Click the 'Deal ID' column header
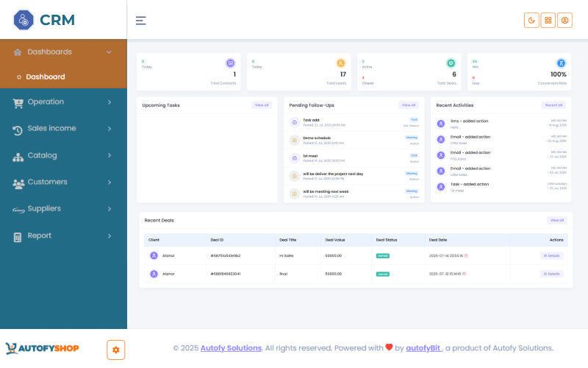The height and width of the screenshot is (368, 588). 217,240
